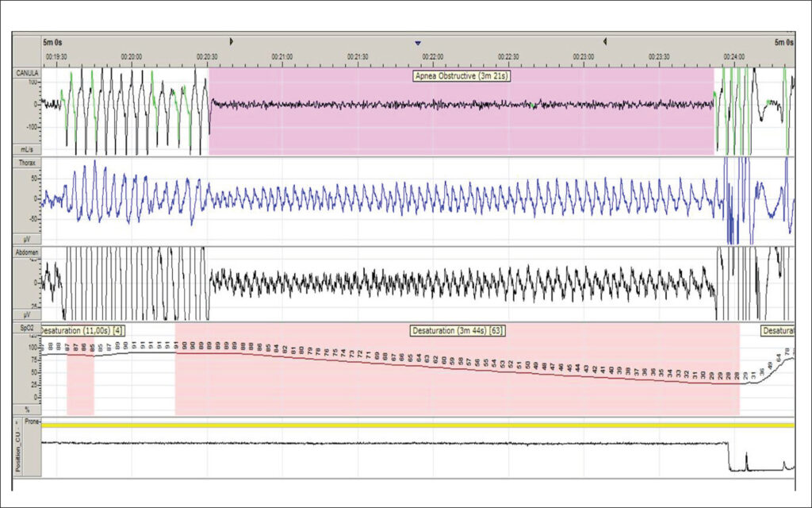Click the CANULA channel label
Viewport: 812px width, 508px height.
coord(27,73)
